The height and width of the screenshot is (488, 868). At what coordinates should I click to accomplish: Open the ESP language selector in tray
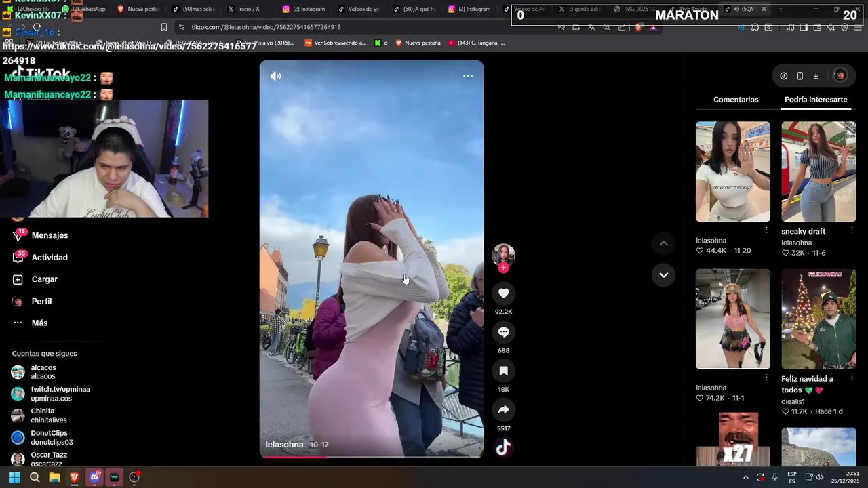point(792,477)
